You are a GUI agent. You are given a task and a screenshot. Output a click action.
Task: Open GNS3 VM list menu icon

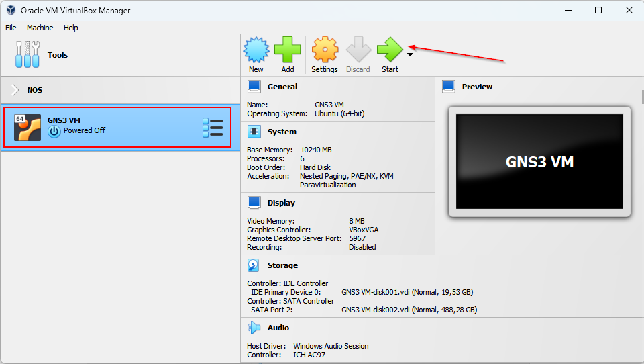[212, 128]
